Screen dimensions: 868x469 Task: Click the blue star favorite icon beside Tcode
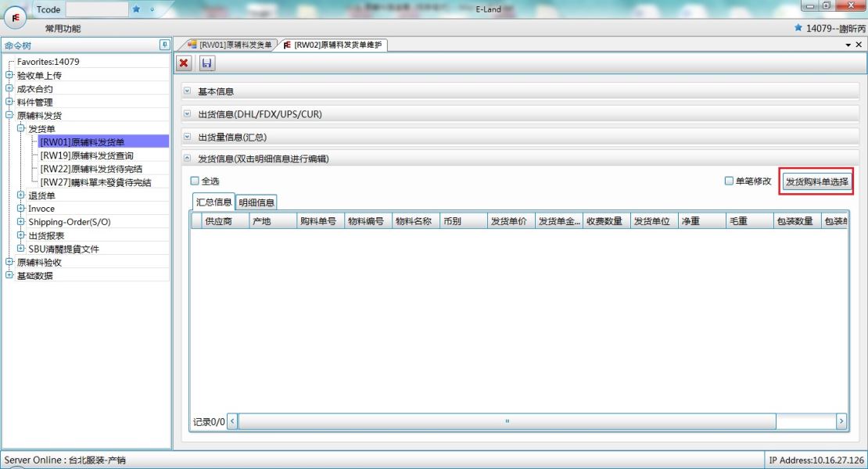pos(137,9)
